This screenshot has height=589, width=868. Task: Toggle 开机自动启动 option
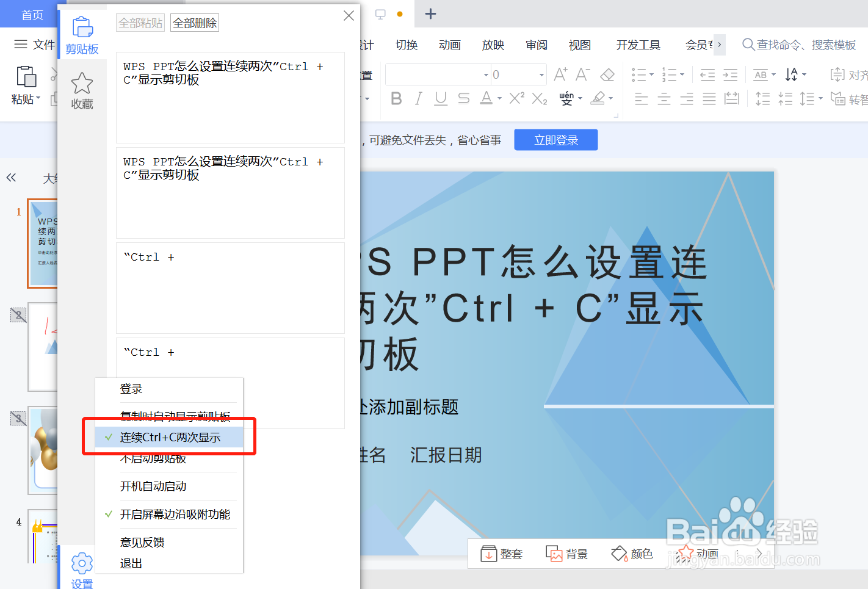[169, 486]
